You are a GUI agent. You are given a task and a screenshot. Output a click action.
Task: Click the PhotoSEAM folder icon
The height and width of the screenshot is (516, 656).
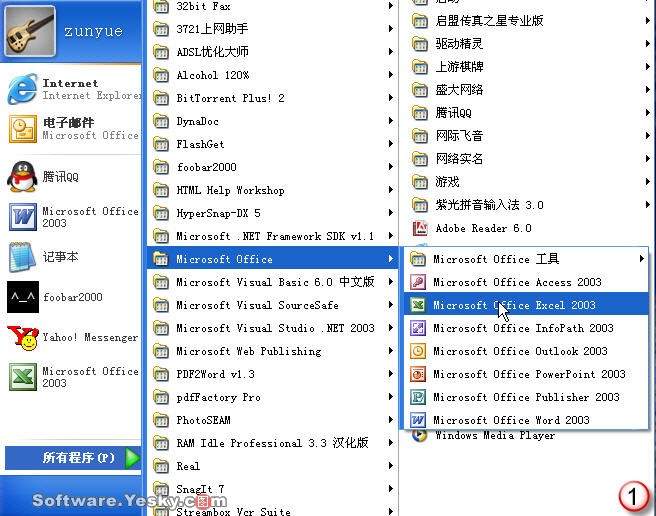[x=161, y=420]
